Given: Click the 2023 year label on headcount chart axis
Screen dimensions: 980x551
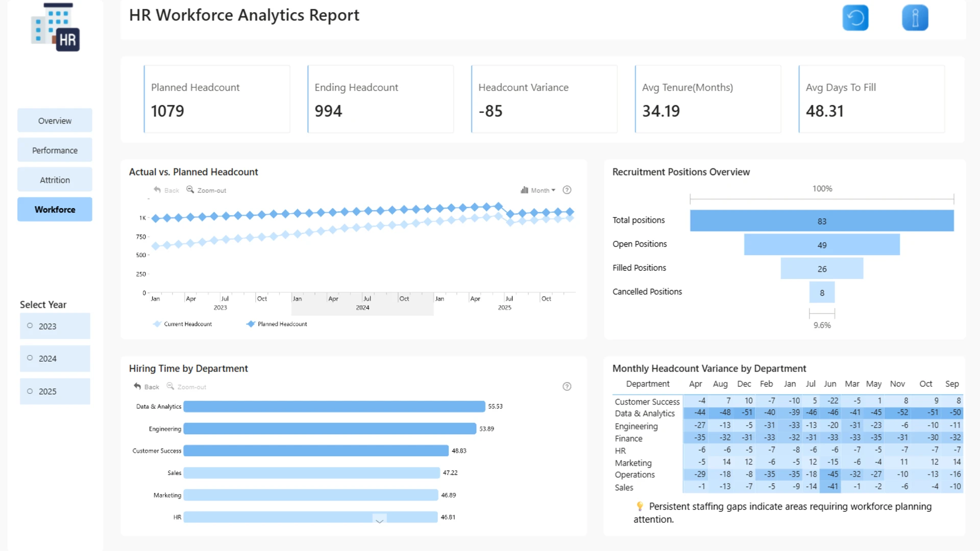Looking at the screenshot, I should pyautogui.click(x=220, y=308).
